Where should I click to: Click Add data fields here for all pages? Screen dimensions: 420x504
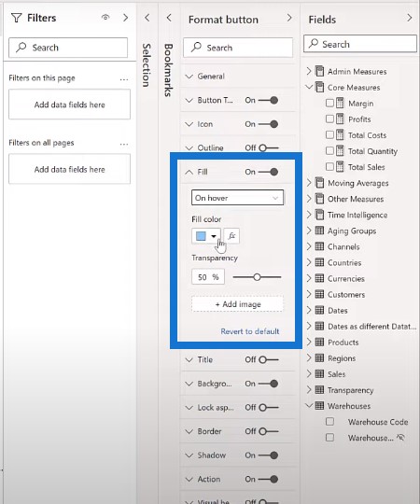click(x=69, y=169)
